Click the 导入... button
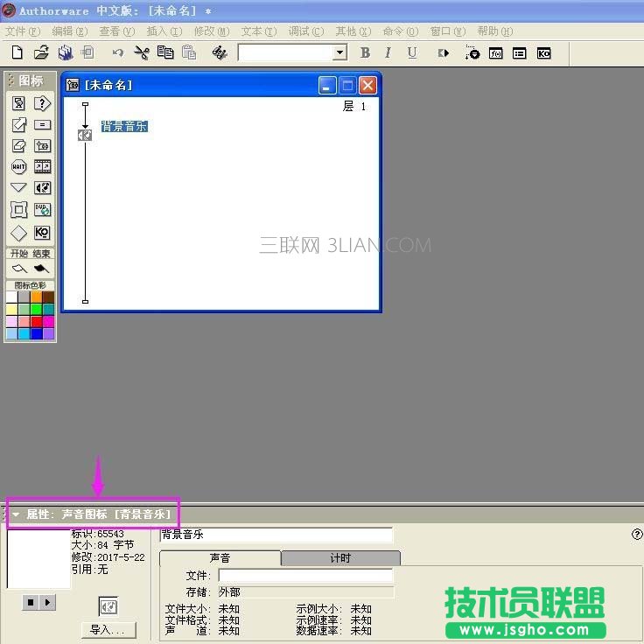 (108, 630)
